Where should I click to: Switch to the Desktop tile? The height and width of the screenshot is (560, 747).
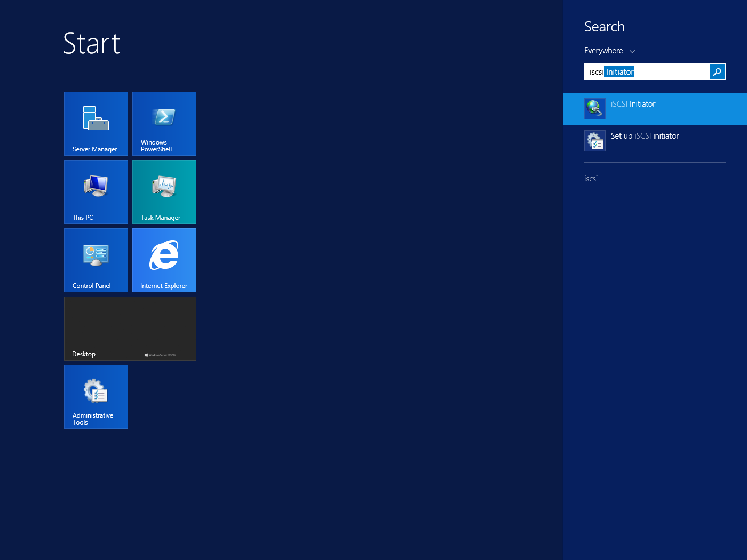(130, 329)
